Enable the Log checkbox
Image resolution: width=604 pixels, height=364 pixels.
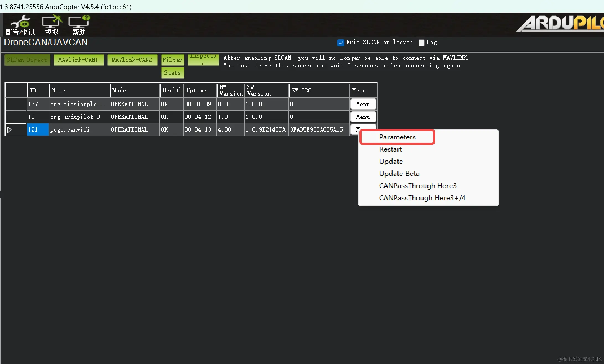click(x=421, y=43)
